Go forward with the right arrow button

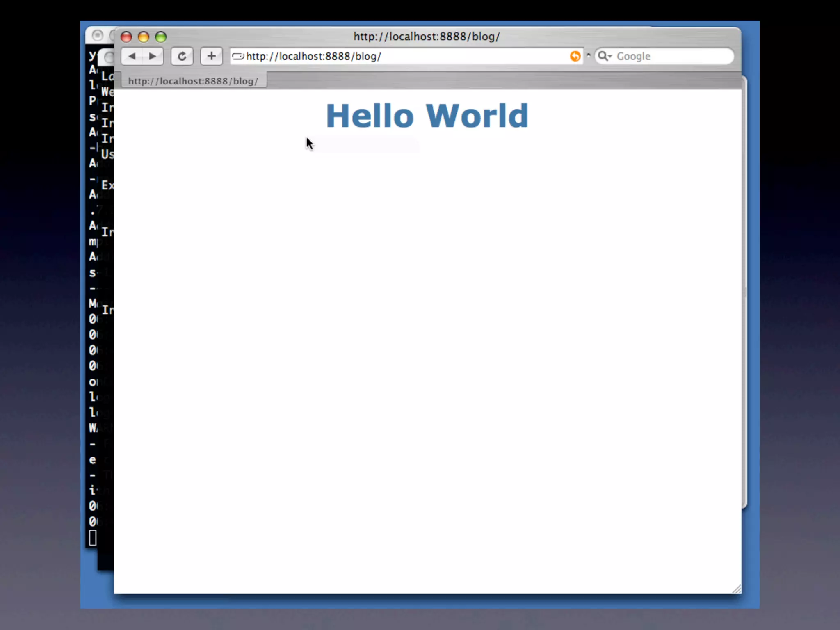(x=153, y=56)
